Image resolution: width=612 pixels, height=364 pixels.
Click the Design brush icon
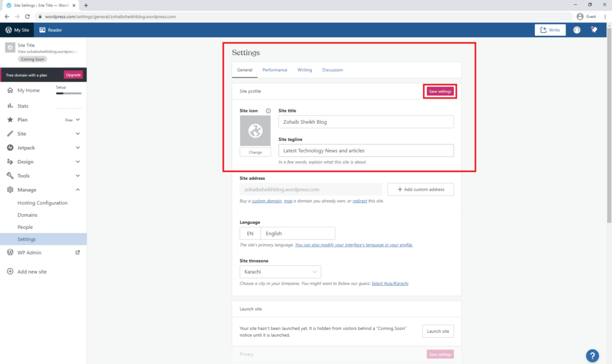tap(10, 161)
